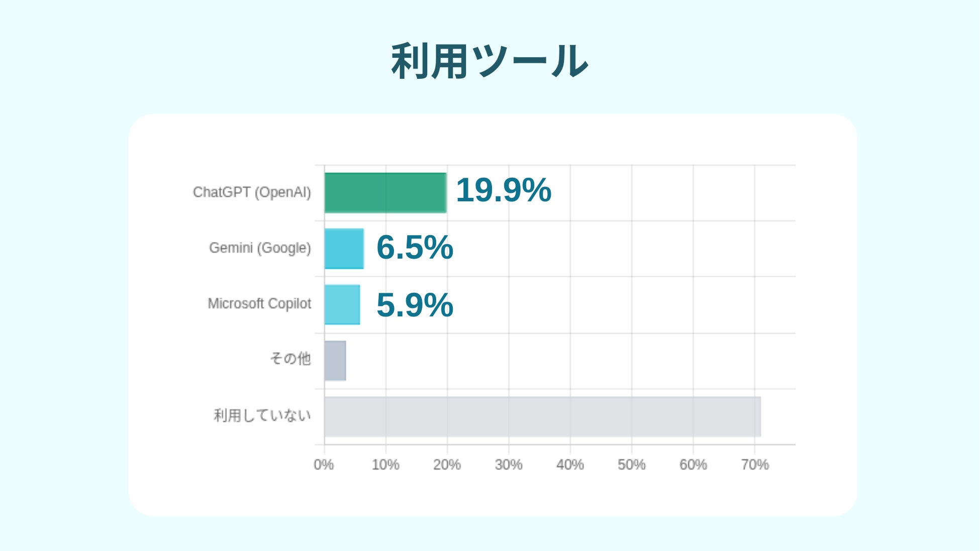Select the green ChatGPT bar
This screenshot has height=551, width=980.
coord(385,192)
